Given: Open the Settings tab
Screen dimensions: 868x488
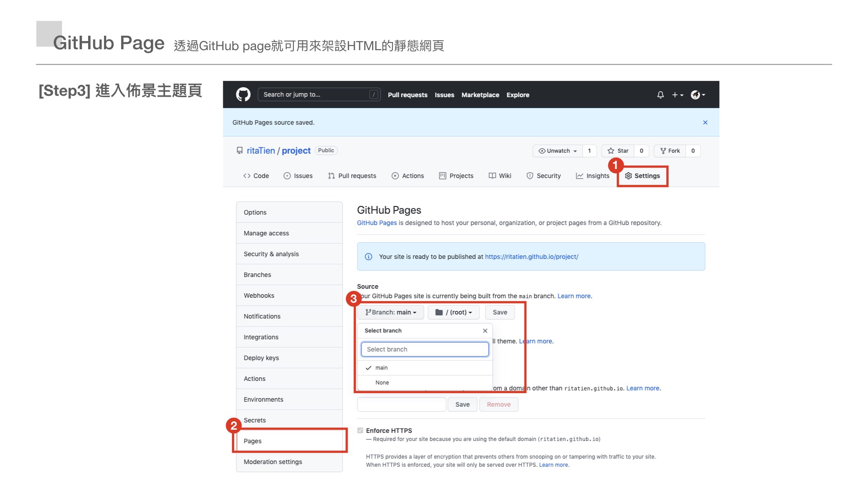Looking at the screenshot, I should (642, 176).
